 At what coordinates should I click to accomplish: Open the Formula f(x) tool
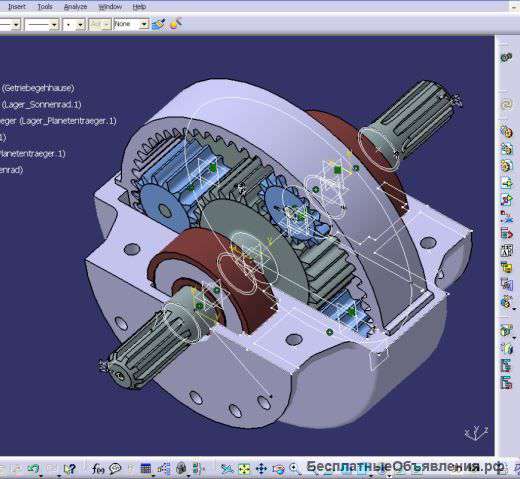pos(98,469)
